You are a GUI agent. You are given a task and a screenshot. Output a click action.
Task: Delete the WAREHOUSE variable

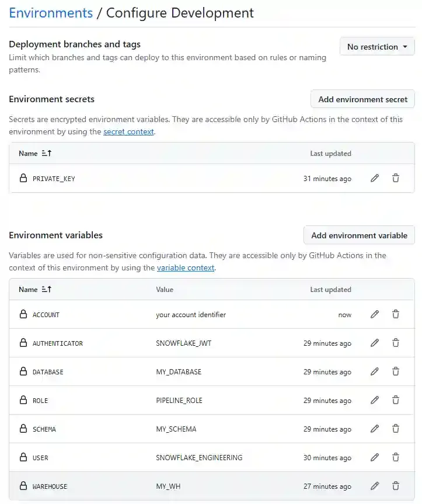click(x=396, y=486)
